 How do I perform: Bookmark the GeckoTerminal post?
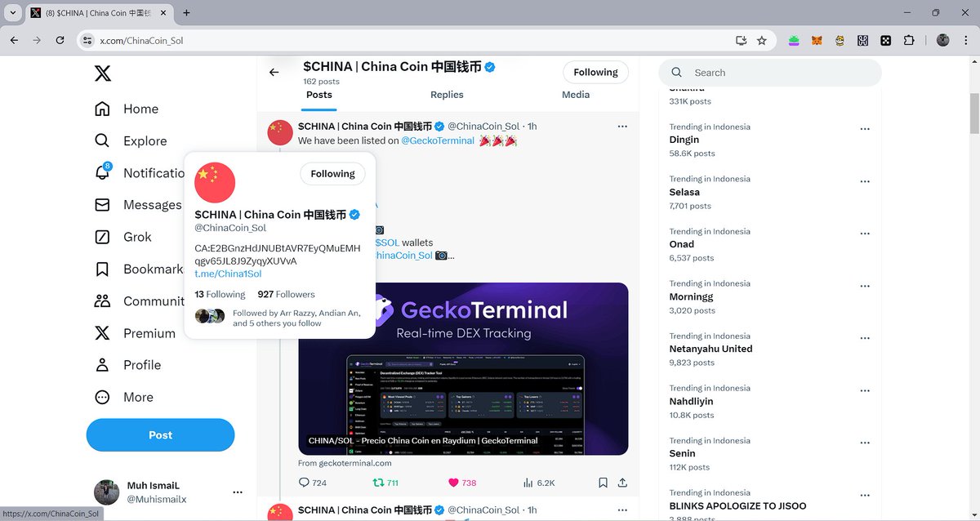[603, 483]
